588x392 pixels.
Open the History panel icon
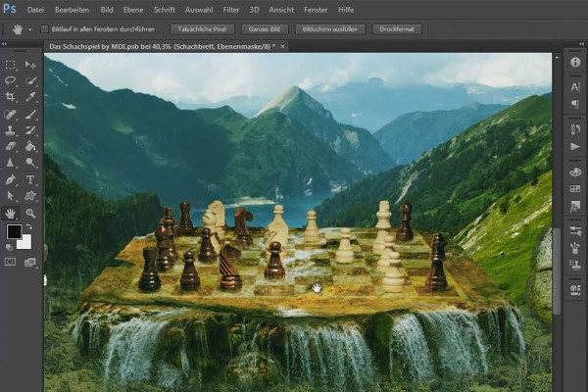pyautogui.click(x=575, y=129)
